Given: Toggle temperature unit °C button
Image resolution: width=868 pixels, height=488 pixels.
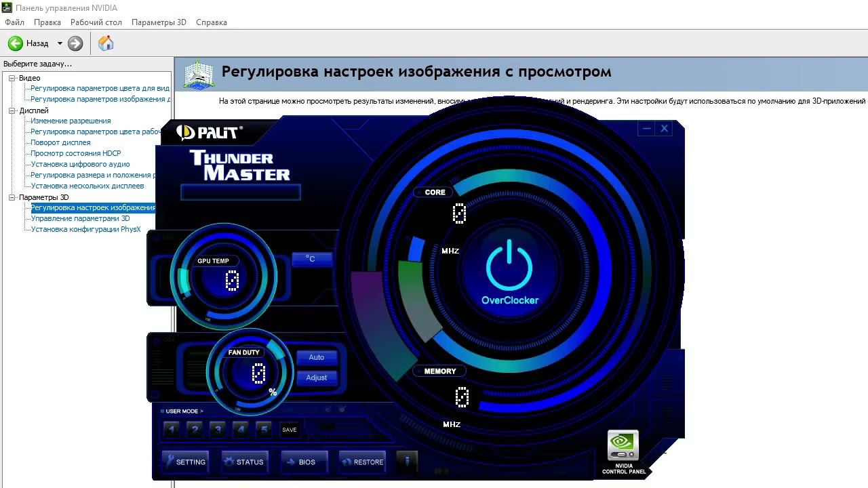Looking at the screenshot, I should [311, 259].
